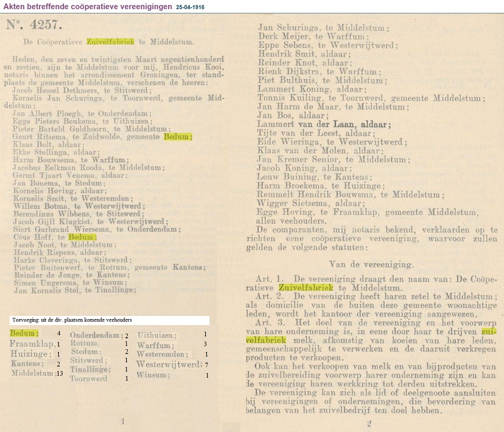This screenshot has width=504, height=432.
Task: Click 'Pieter Barteld Goldhoorn, te Middelstum'
Action: [x=92, y=129]
